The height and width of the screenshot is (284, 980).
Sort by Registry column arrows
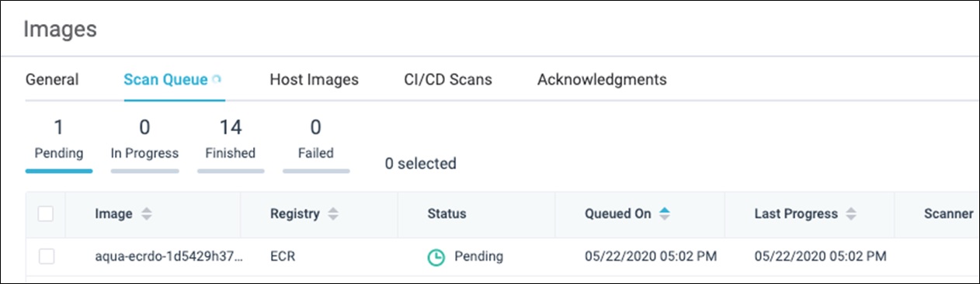pos(333,214)
